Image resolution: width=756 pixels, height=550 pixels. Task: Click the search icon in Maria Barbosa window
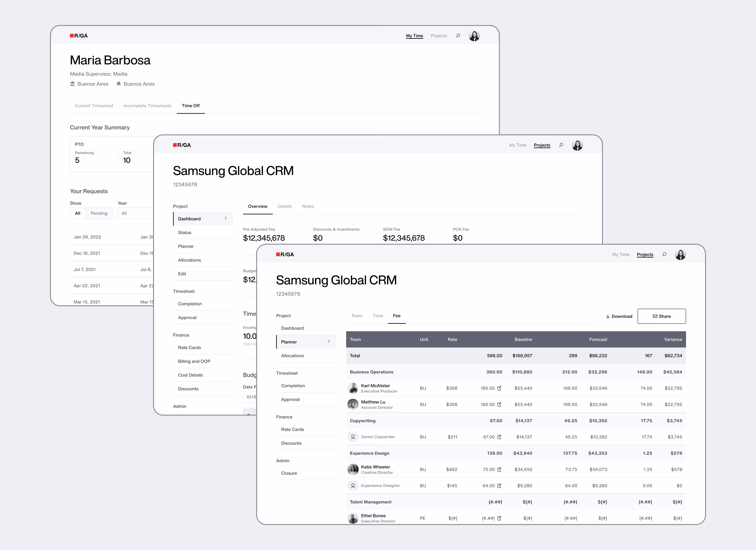click(x=458, y=36)
